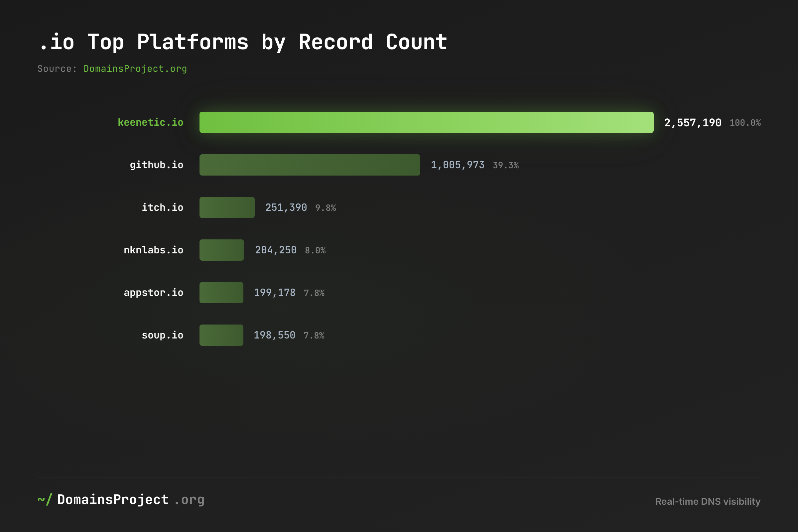798x532 pixels.
Task: Click the footer DomainsProject brand name
Action: [x=113, y=500]
